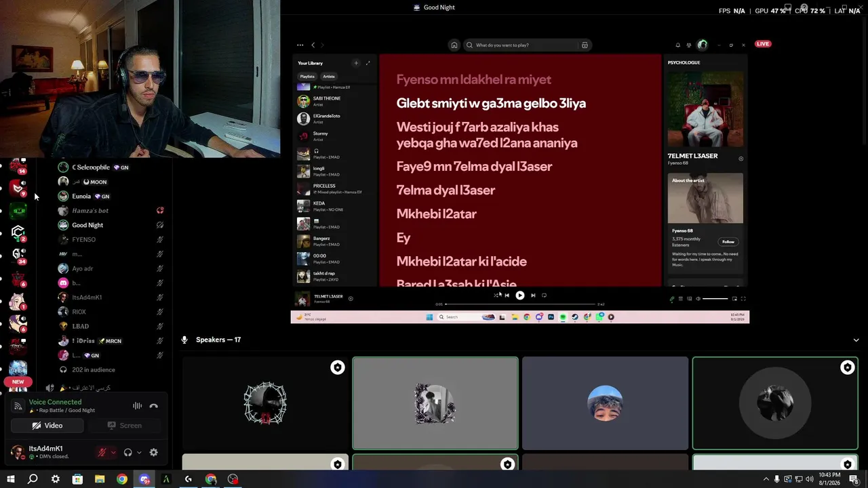Adjust the Spotify volume slider
Viewport: 868px width, 488px height.
pyautogui.click(x=715, y=299)
